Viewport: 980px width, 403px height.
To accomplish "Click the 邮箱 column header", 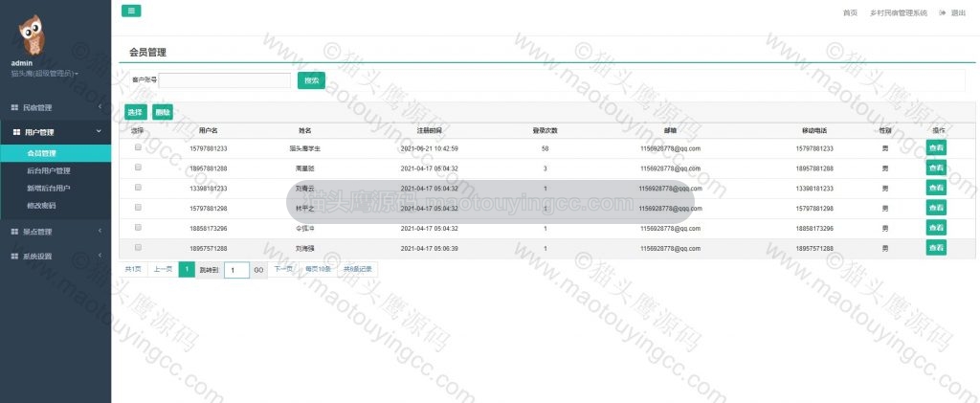I will (670, 130).
